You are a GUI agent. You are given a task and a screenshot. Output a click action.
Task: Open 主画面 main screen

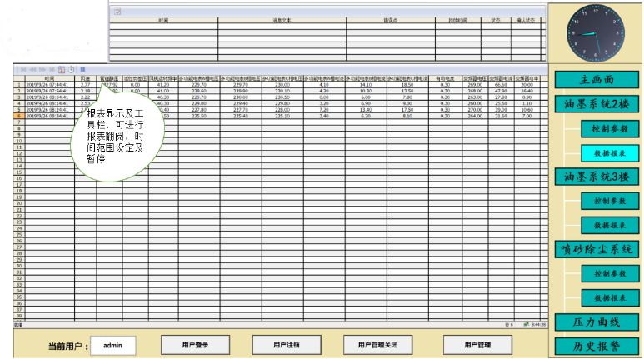597,80
